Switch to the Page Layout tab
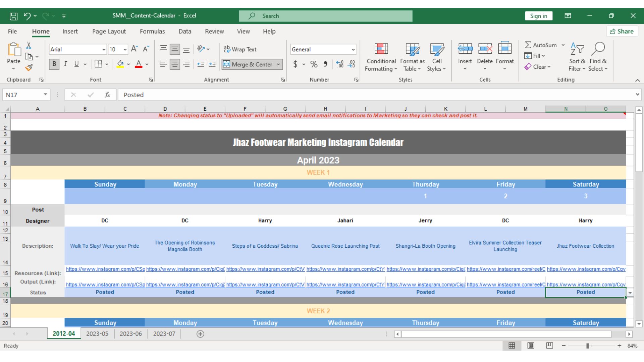 click(109, 31)
